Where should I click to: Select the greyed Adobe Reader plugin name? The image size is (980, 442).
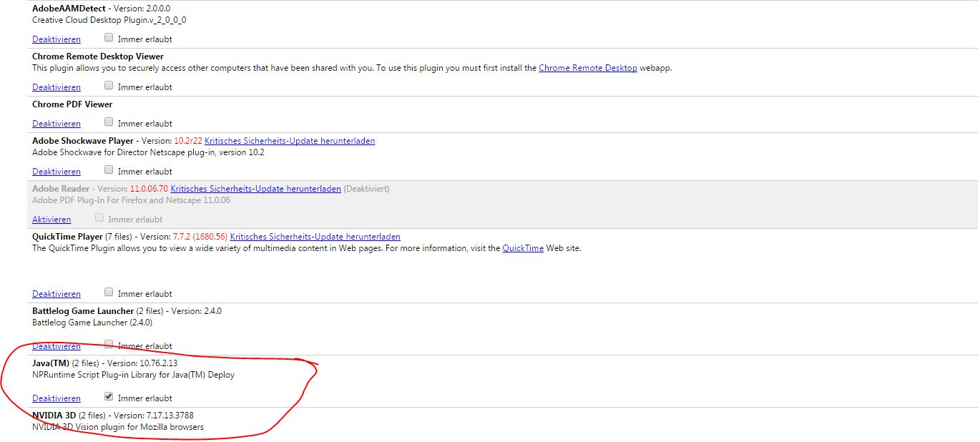(61, 189)
